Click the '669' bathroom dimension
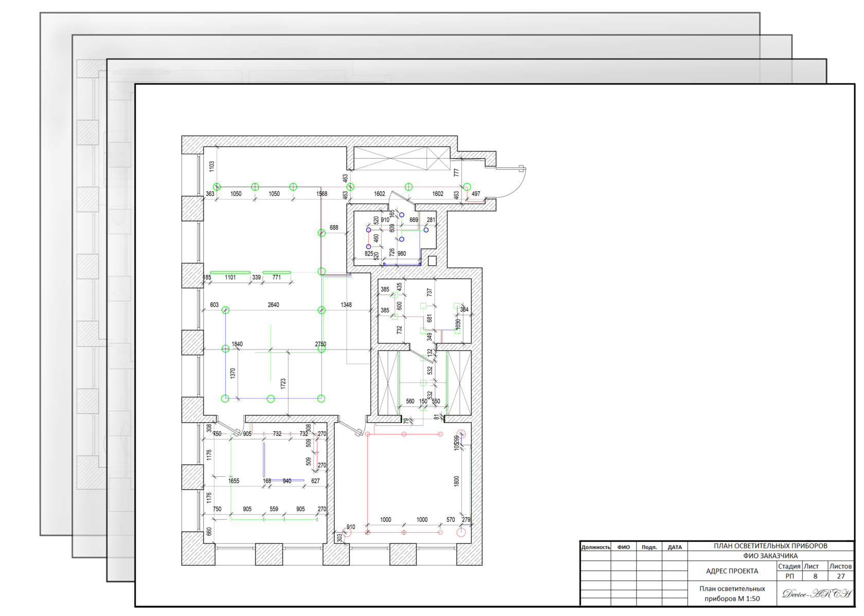 [414, 220]
